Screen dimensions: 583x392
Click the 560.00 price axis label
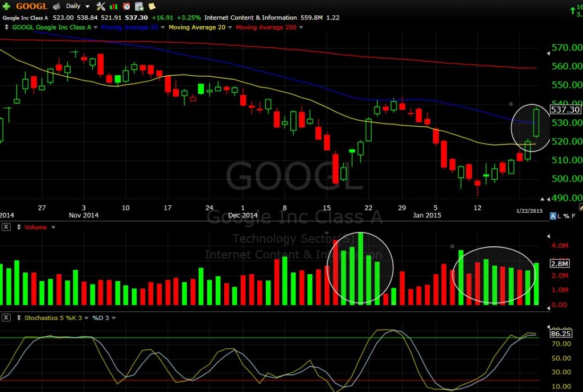567,66
